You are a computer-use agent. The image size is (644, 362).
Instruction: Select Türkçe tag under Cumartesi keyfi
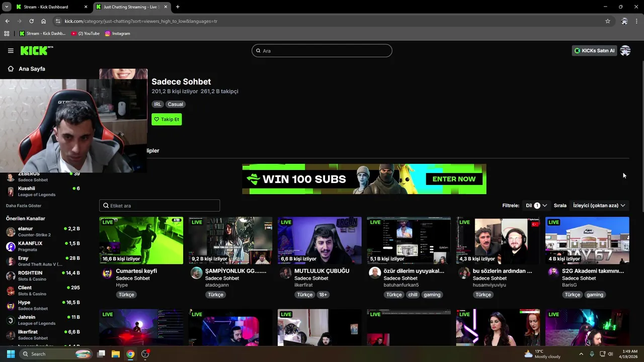click(126, 295)
